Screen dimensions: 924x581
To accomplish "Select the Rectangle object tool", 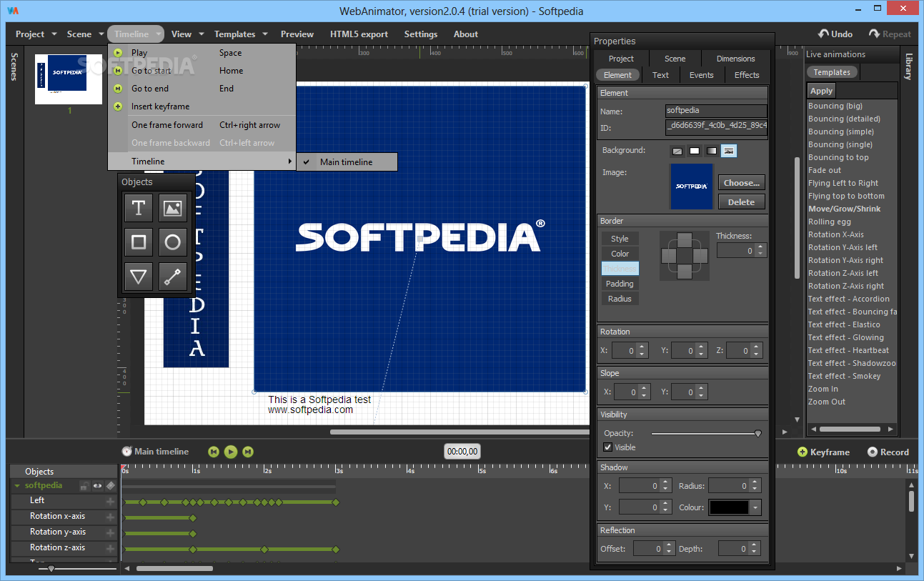I will (x=139, y=242).
